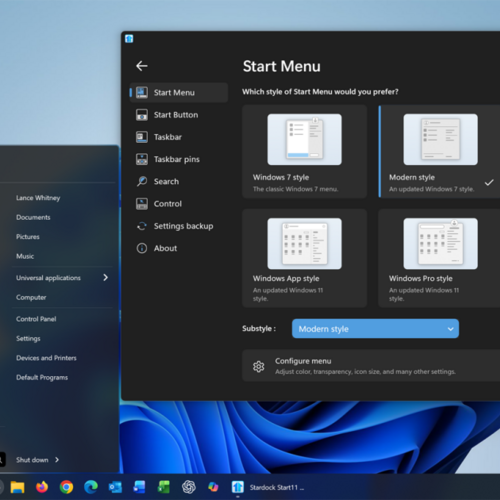Open ChatGPT icon in the taskbar
Viewport: 500px width, 500px height.
[189, 487]
